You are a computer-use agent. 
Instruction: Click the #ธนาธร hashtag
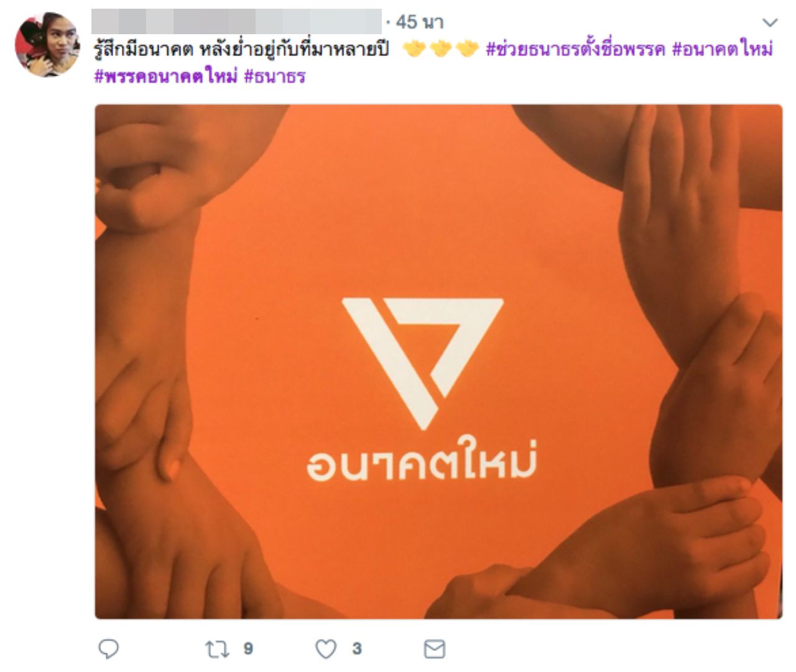275,76
